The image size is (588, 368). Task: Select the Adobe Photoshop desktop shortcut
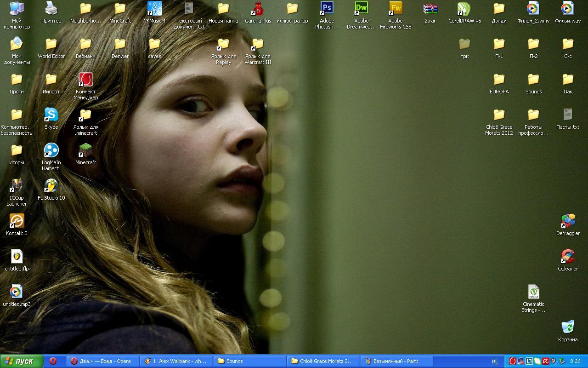point(327,9)
